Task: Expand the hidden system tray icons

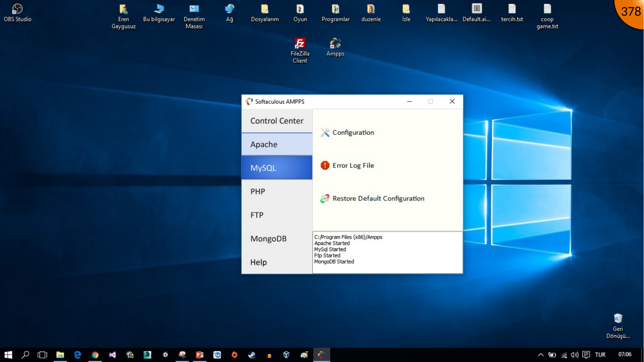Action: tap(540, 355)
